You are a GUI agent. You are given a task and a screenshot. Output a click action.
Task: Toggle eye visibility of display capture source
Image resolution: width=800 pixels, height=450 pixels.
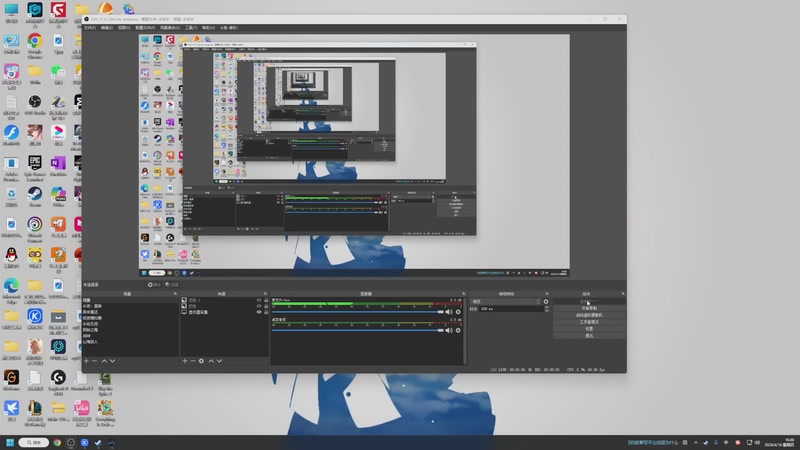pyautogui.click(x=259, y=312)
